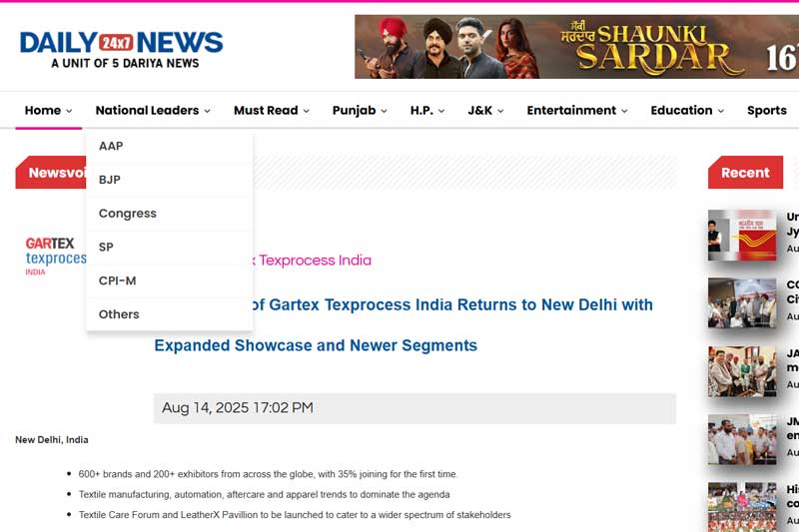799x532 pixels.
Task: Select BJP from the dropdown
Action: pos(170,180)
